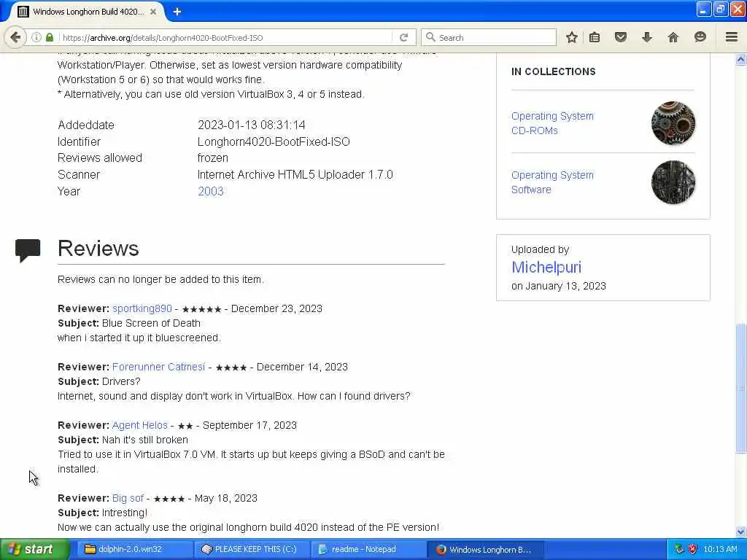This screenshot has width=747, height=560.
Task: Click the address bar URL field
Action: 226,38
